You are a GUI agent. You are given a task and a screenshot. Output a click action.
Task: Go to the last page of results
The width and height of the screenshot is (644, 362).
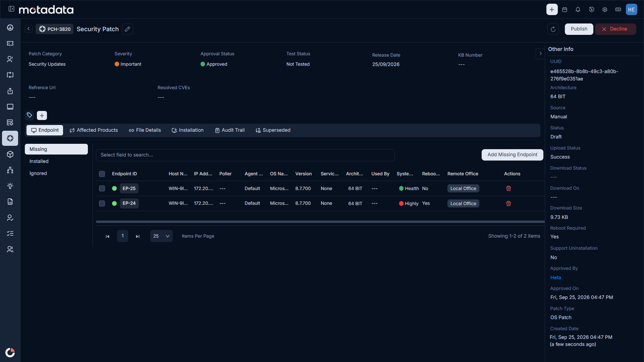coord(138,236)
